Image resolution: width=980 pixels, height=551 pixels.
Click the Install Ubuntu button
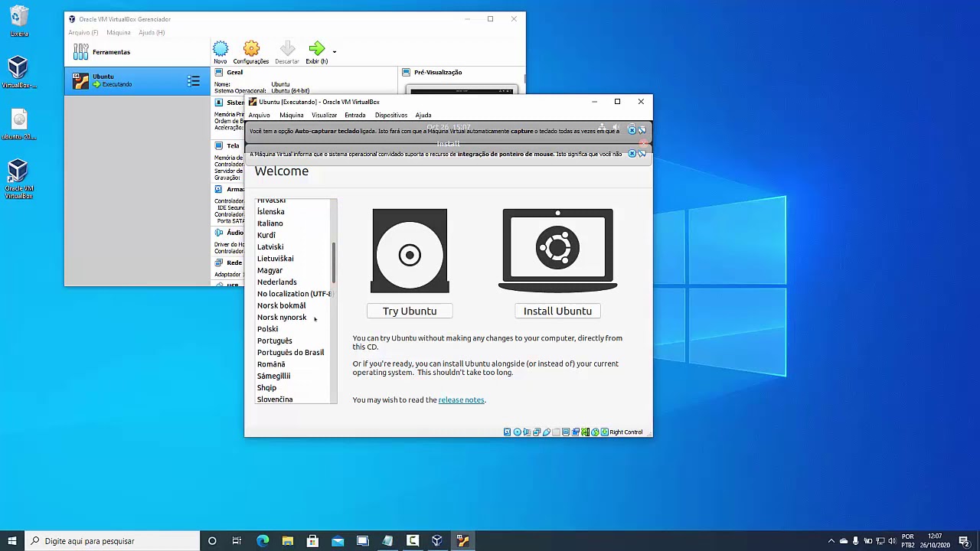(x=557, y=311)
